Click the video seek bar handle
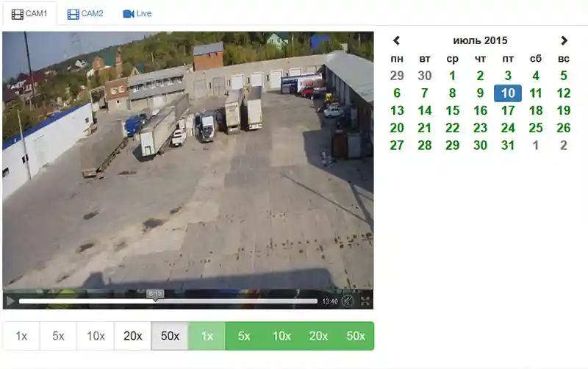The image size is (588, 369). (x=155, y=301)
